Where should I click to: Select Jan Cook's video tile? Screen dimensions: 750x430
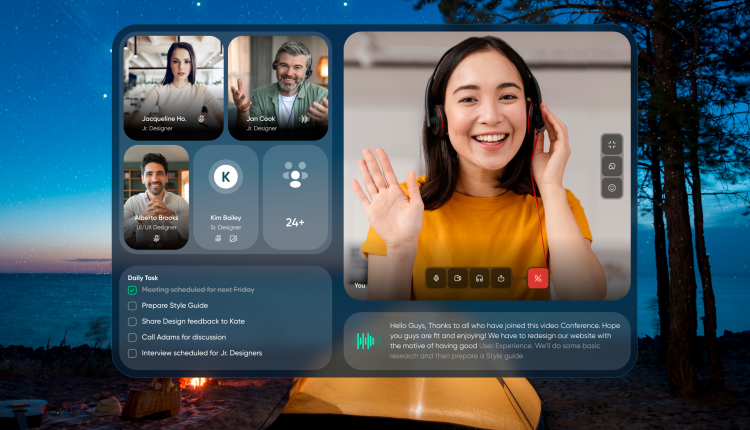pyautogui.click(x=278, y=85)
